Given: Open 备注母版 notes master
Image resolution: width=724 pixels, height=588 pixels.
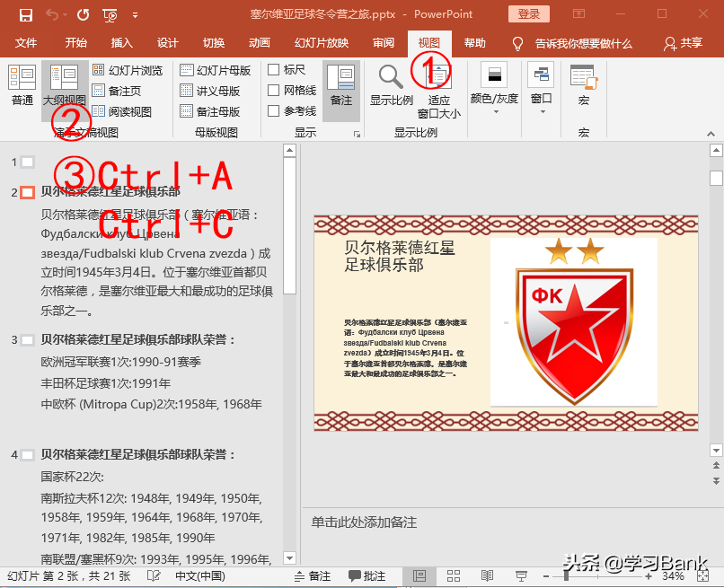Looking at the screenshot, I should [210, 111].
